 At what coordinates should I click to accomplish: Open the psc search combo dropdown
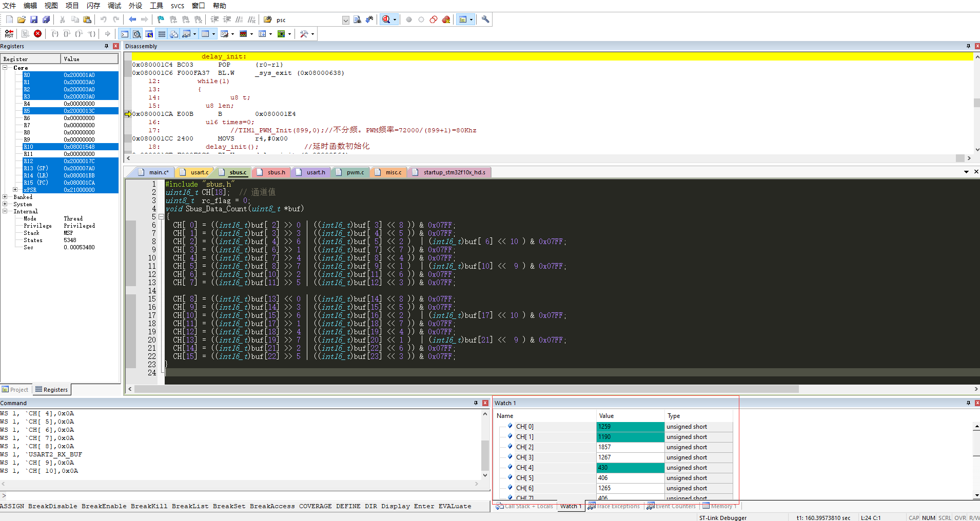pyautogui.click(x=345, y=20)
